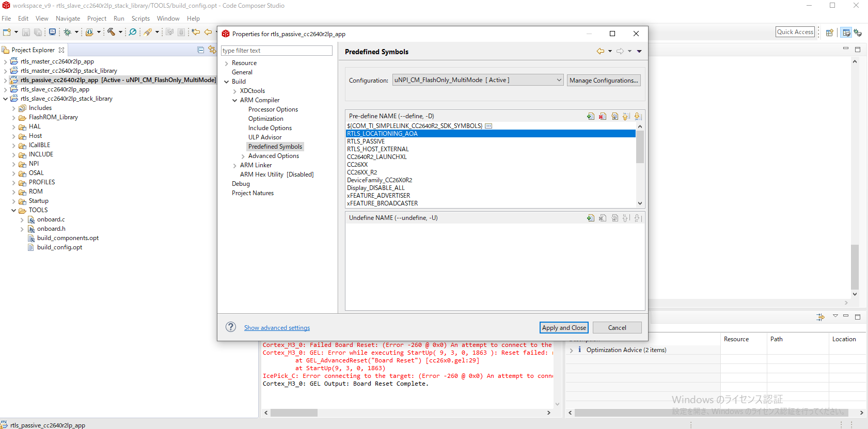The width and height of the screenshot is (868, 429).
Task: Expand the Advanced Options node
Action: click(243, 156)
